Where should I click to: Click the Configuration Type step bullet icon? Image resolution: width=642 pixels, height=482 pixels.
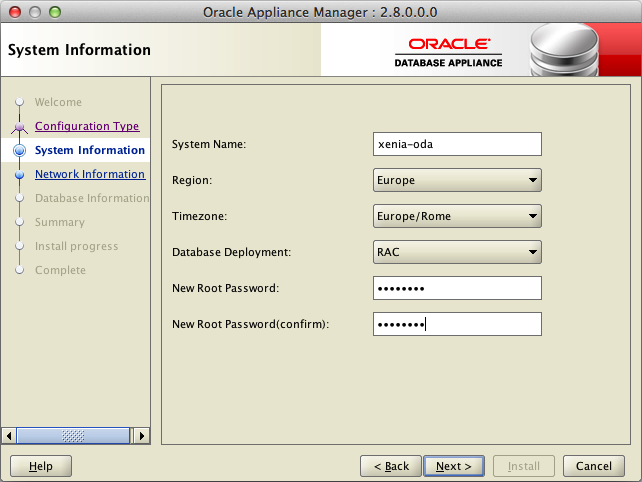(19, 127)
